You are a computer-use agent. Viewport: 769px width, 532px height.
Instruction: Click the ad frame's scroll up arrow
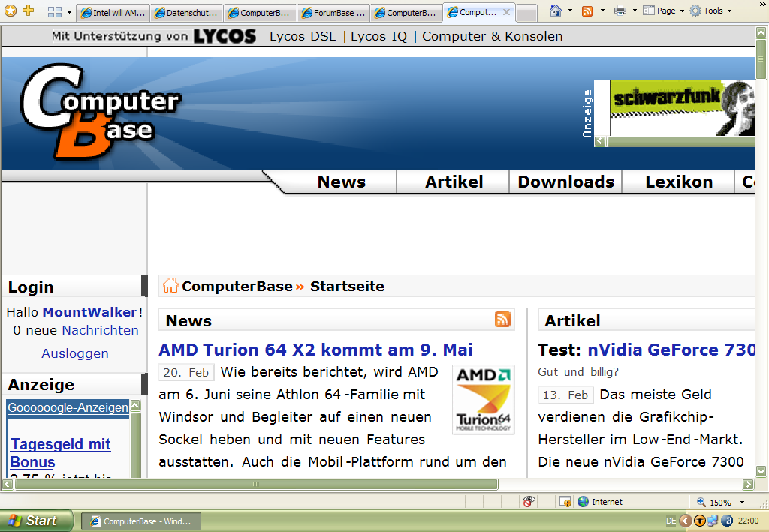pos(135,406)
